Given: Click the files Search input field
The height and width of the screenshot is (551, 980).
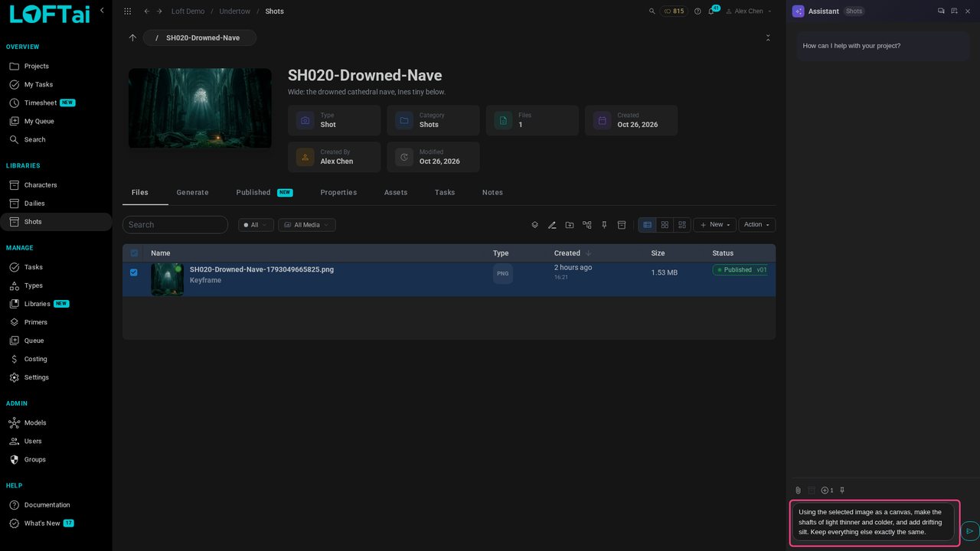Looking at the screenshot, I should coord(175,225).
